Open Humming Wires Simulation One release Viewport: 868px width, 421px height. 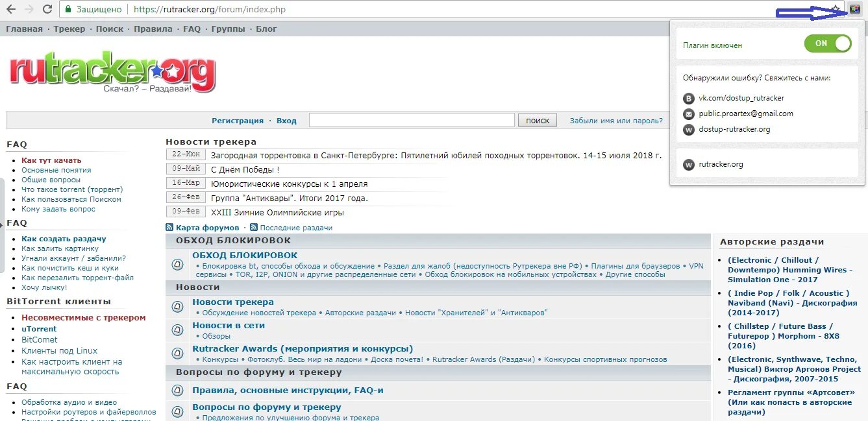(789, 270)
